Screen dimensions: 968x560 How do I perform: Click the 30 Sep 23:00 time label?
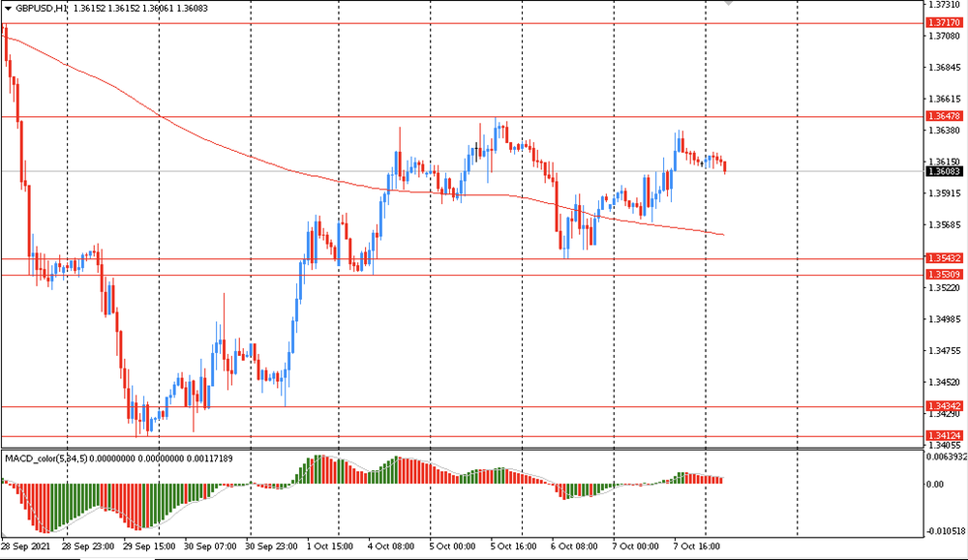tap(271, 546)
